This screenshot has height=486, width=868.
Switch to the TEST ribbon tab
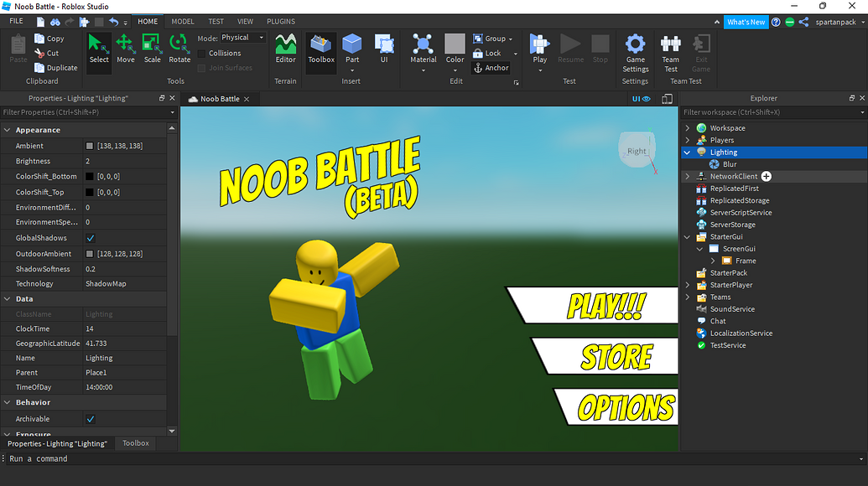216,22
